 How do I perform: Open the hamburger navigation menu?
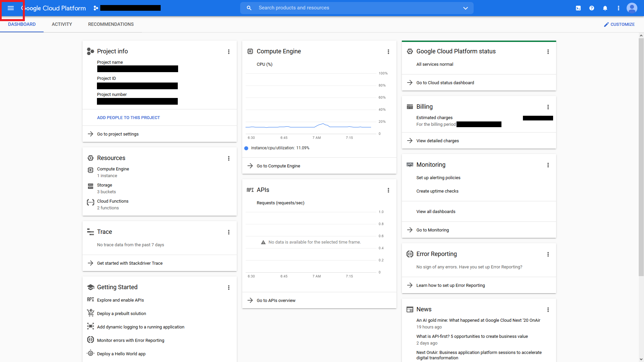[x=11, y=8]
